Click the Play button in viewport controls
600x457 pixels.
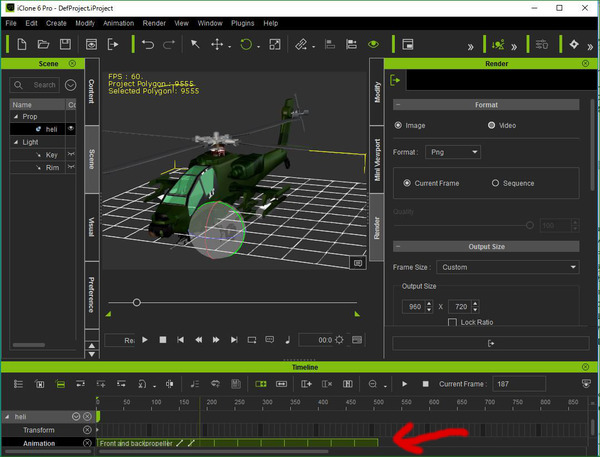click(145, 340)
